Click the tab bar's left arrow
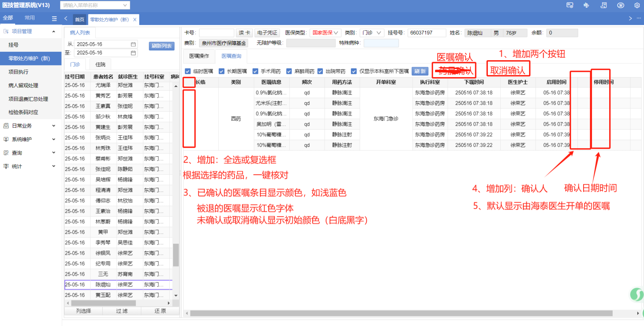644x326 pixels. coord(66,18)
